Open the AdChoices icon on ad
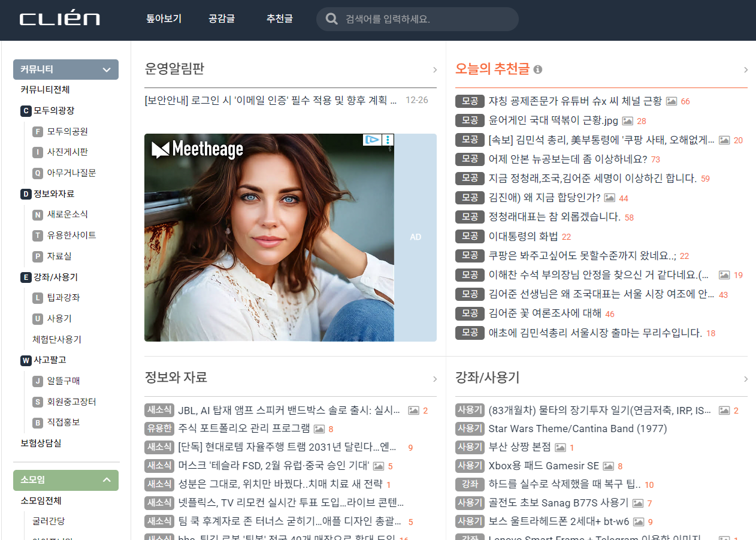The width and height of the screenshot is (756, 540). tap(372, 140)
